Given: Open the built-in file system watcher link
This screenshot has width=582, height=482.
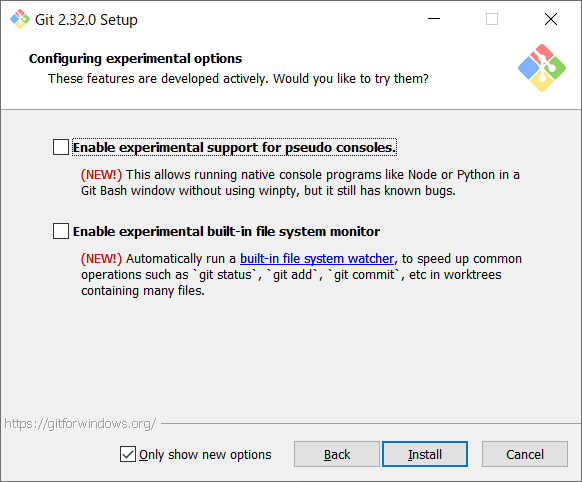Looking at the screenshot, I should pos(317,259).
